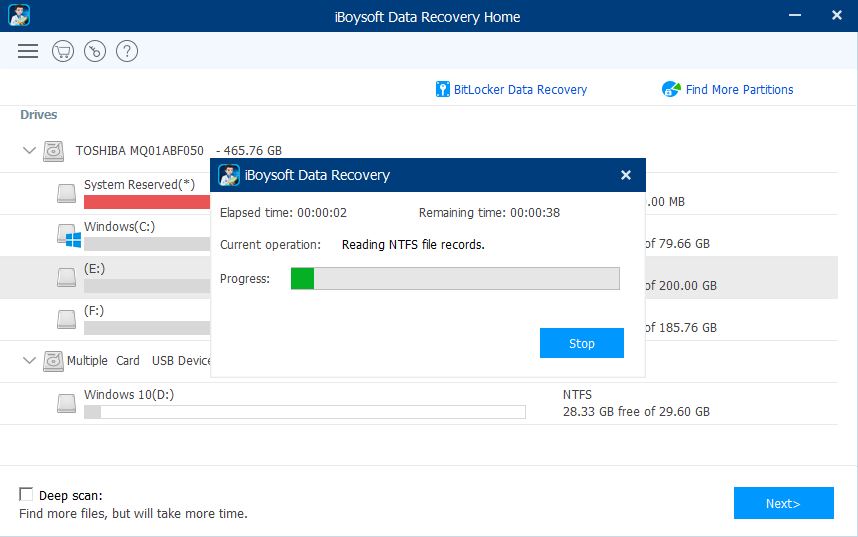Select the System Reserved(*) partition label
The width and height of the screenshot is (858, 537).
pyautogui.click(x=140, y=184)
